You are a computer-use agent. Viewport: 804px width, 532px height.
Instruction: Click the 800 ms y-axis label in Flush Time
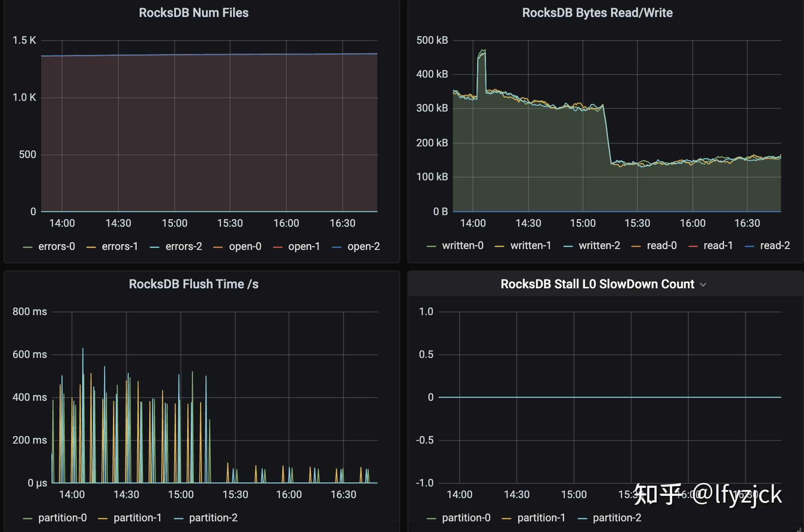click(x=29, y=312)
